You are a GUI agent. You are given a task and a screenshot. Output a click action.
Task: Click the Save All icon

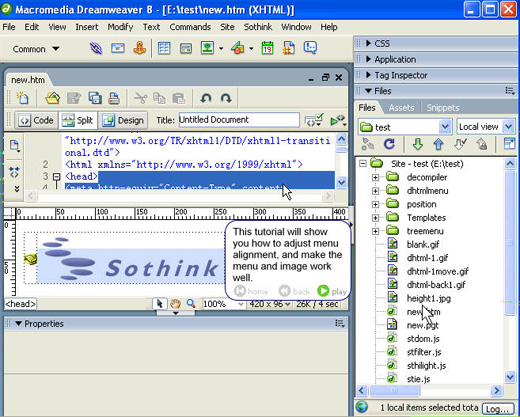[x=95, y=98]
